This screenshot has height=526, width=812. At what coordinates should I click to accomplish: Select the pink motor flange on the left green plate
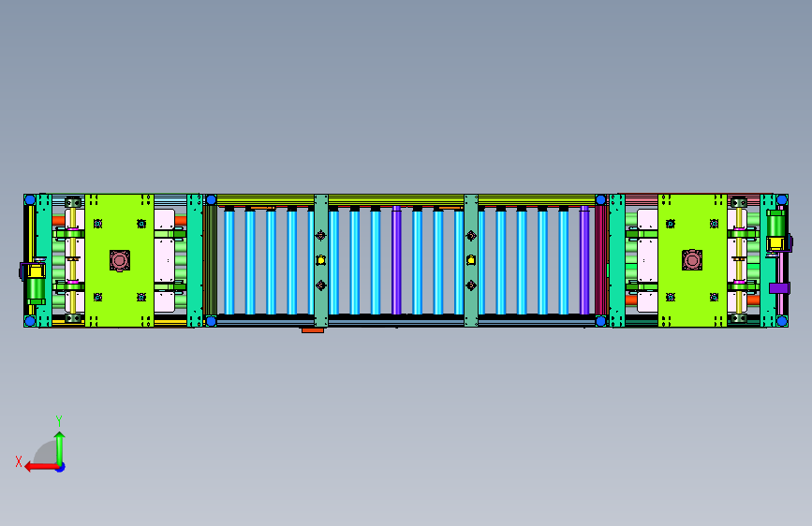120,260
